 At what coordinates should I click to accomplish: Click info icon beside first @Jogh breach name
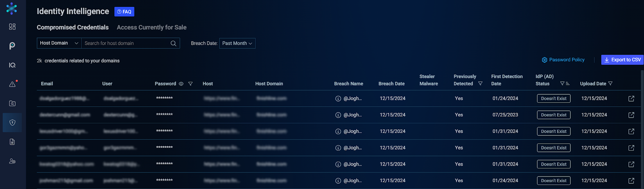coord(338,99)
